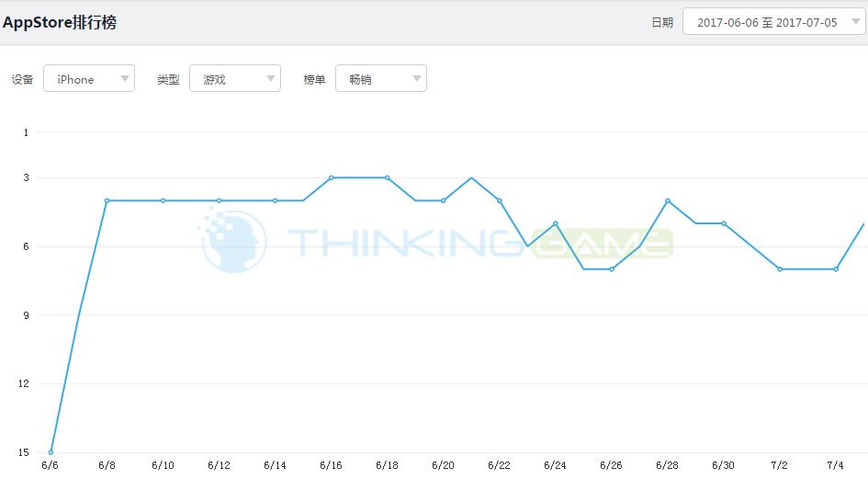The height and width of the screenshot is (479, 868).
Task: Select the 6/8 data point on the line
Action: point(107,200)
